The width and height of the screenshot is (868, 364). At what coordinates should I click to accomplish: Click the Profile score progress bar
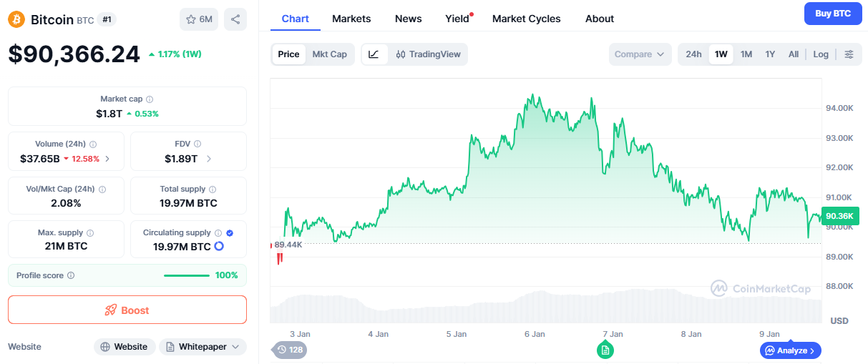point(187,275)
